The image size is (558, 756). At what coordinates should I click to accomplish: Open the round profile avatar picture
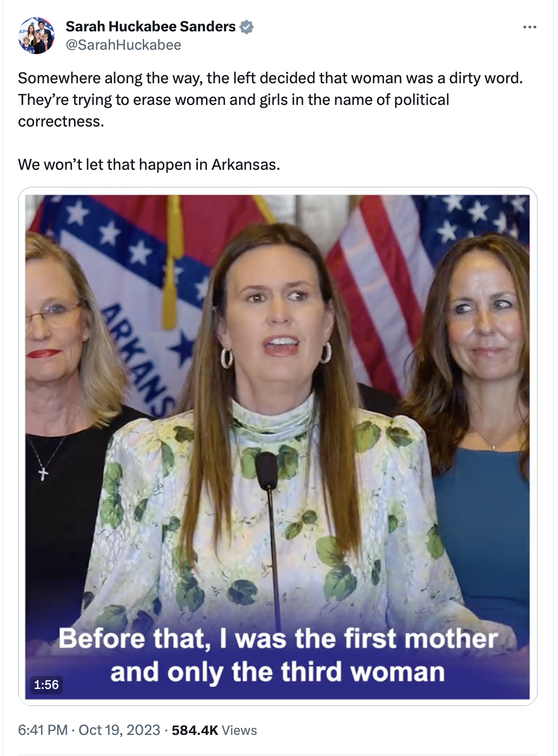tap(36, 36)
